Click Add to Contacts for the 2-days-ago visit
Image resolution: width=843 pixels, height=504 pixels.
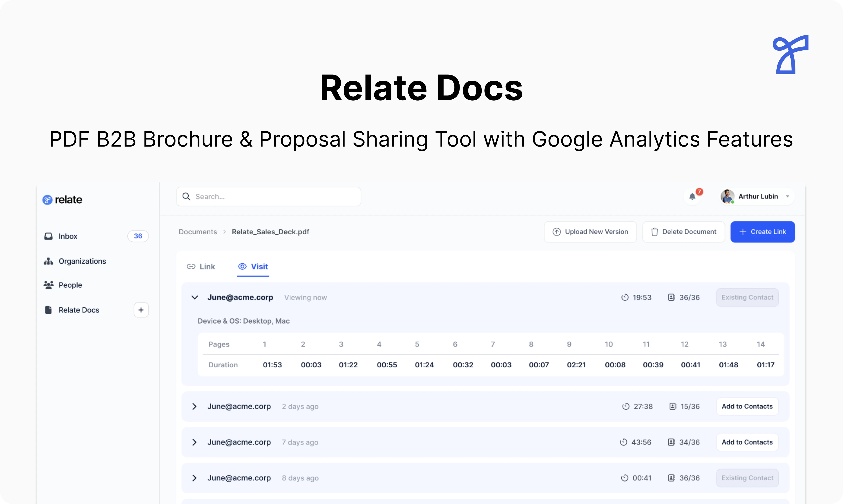point(747,406)
